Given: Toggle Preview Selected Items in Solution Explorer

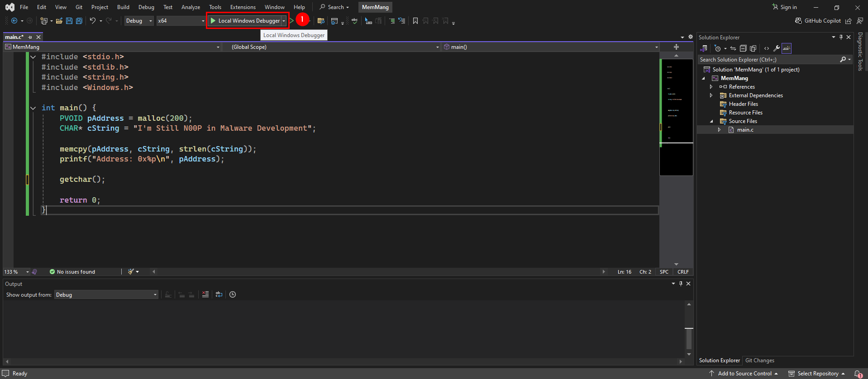Looking at the screenshot, I should (x=787, y=48).
